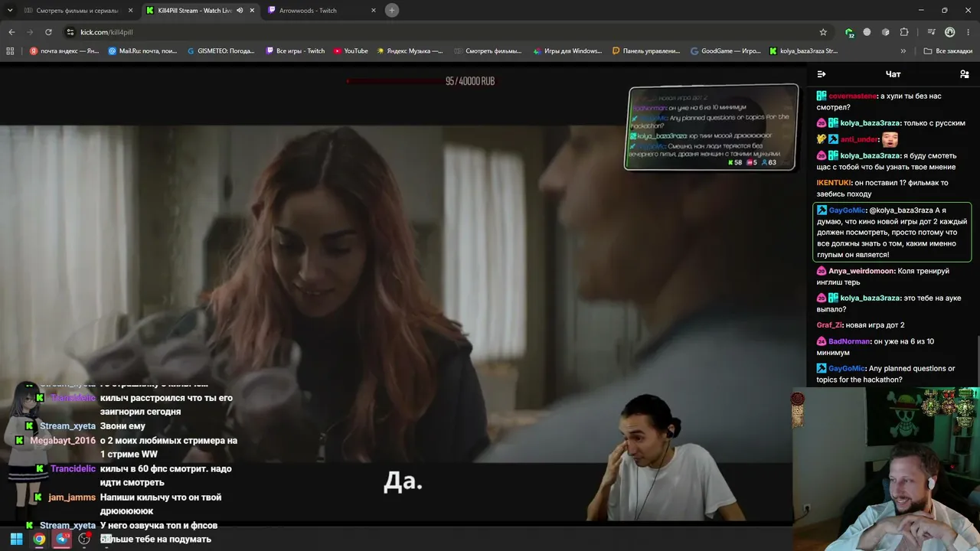Open the Все игры - Twitch bookmark

(296, 51)
